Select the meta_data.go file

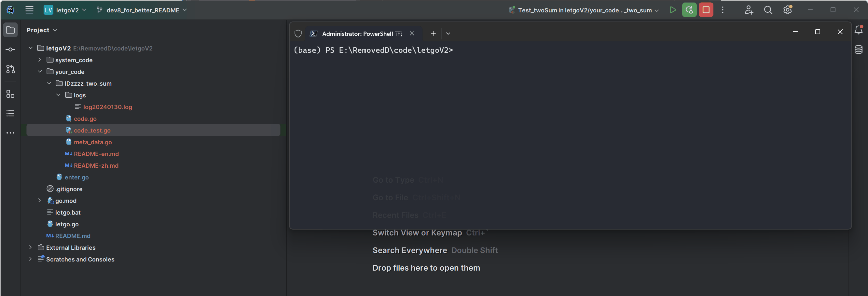click(93, 142)
